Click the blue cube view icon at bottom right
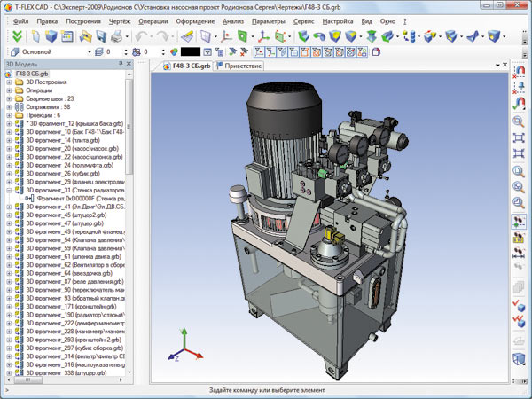 [519, 358]
